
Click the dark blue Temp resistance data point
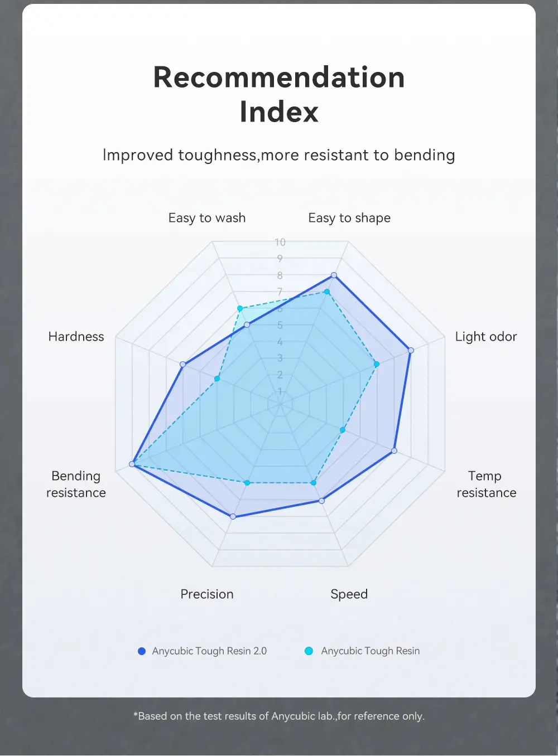click(395, 450)
